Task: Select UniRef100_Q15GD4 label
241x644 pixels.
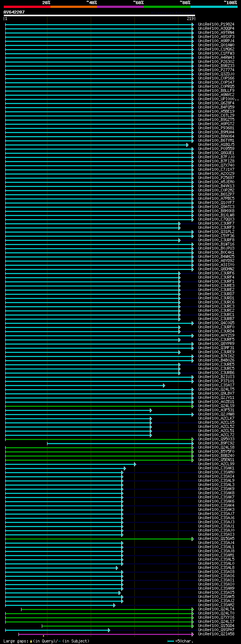Action: point(216,626)
